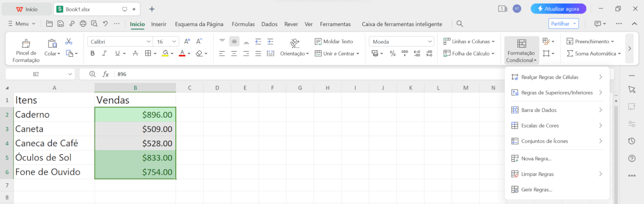Click Atualizar agora button
The height and width of the screenshot is (204, 644).
pyautogui.click(x=558, y=9)
